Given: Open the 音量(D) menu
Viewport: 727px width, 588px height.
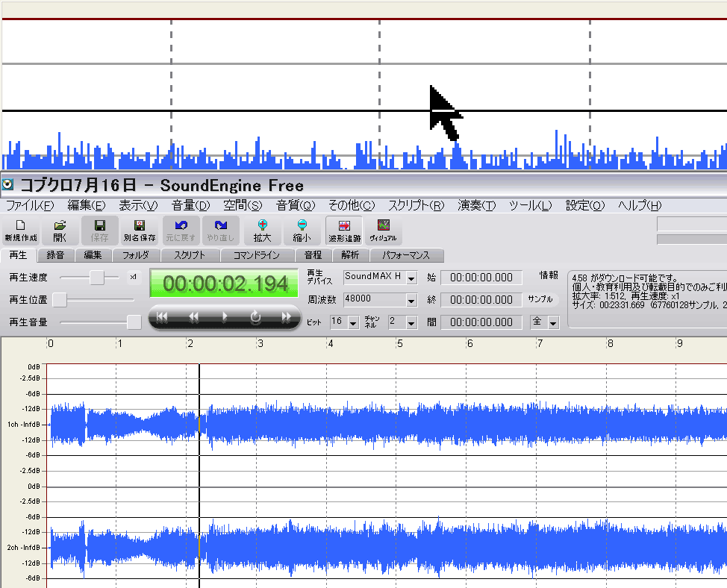Looking at the screenshot, I should pos(190,205).
